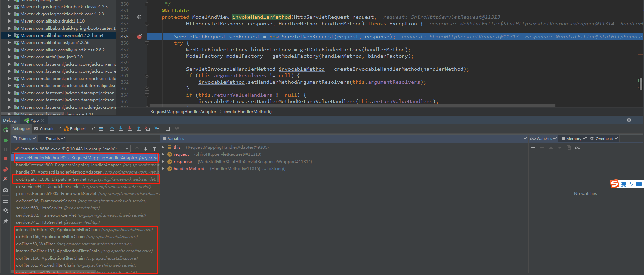Expand the 'this' variable node
This screenshot has height=275, width=644.
click(163, 147)
